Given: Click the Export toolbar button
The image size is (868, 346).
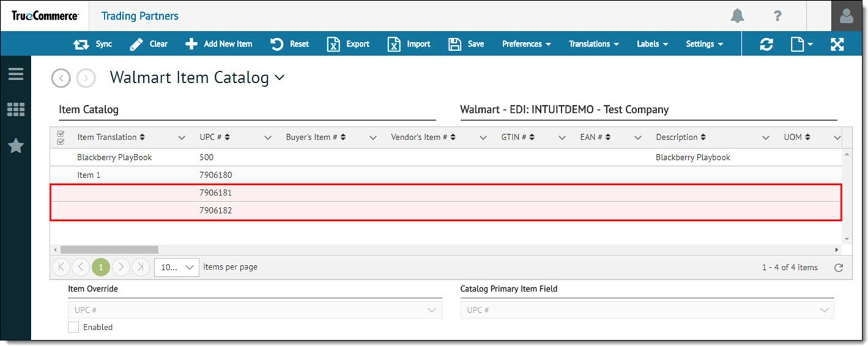Looking at the screenshot, I should [348, 44].
